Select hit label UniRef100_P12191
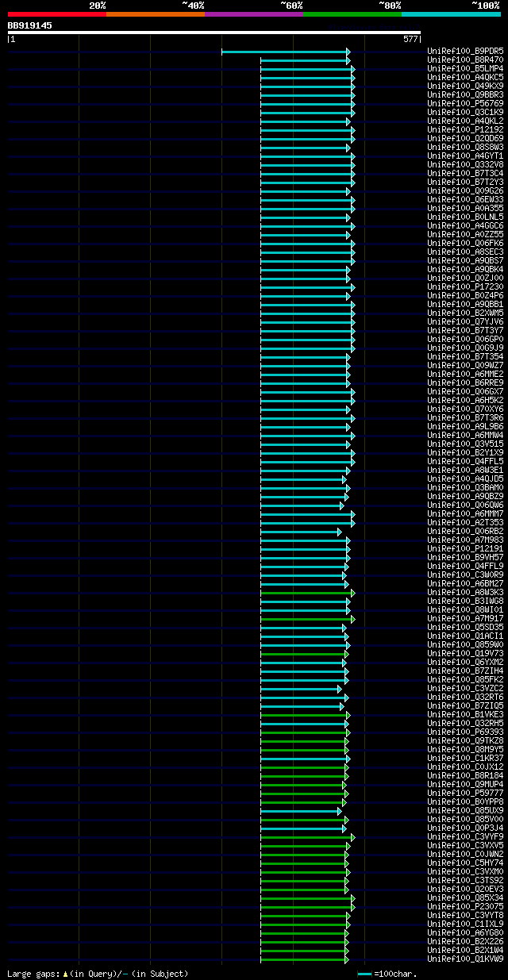Viewport: 508px width, 980px height. tap(465, 548)
